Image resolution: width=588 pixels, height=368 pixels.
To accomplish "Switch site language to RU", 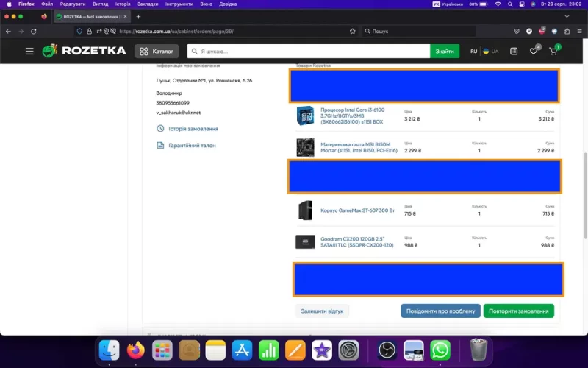I will point(473,52).
